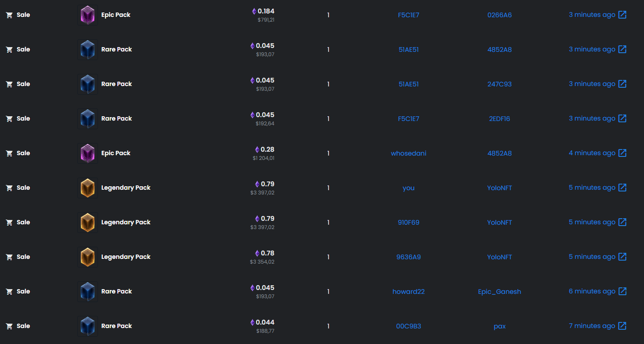Open external link icon for the 4 minutes ago sale
644x344 pixels.
click(622, 153)
